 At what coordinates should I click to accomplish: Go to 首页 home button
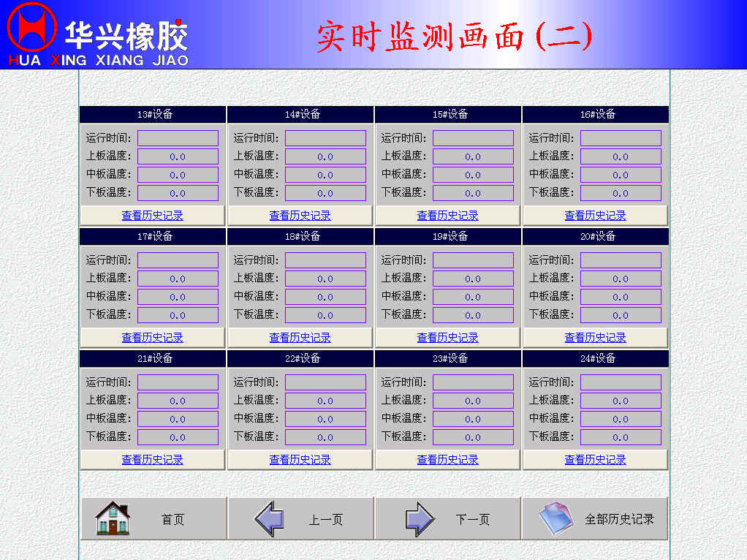(x=153, y=518)
